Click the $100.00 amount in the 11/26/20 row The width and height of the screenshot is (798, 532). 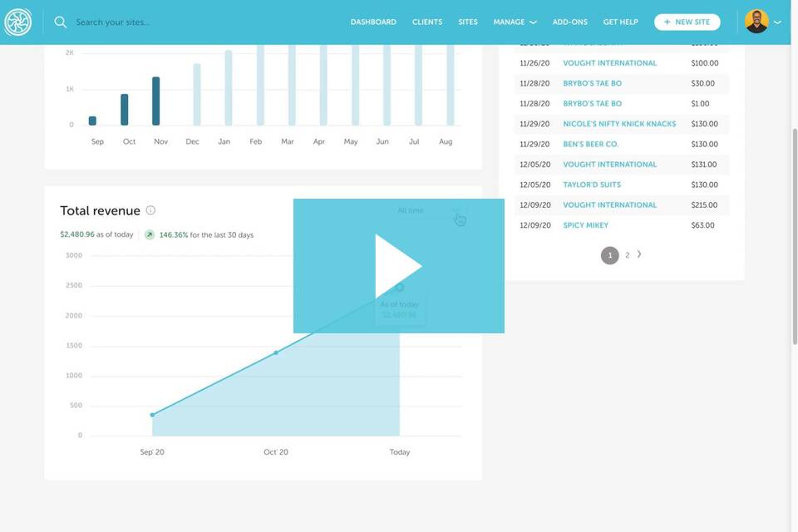705,63
